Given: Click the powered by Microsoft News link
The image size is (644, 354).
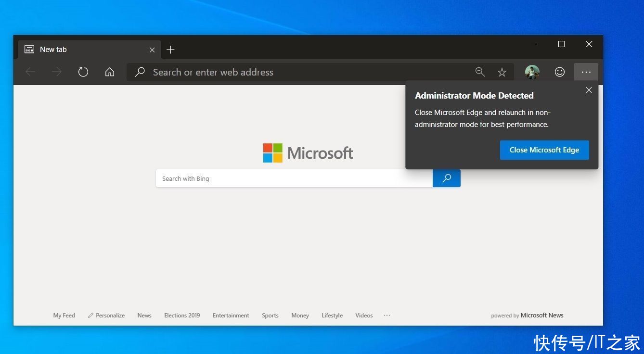Looking at the screenshot, I should 527,316.
